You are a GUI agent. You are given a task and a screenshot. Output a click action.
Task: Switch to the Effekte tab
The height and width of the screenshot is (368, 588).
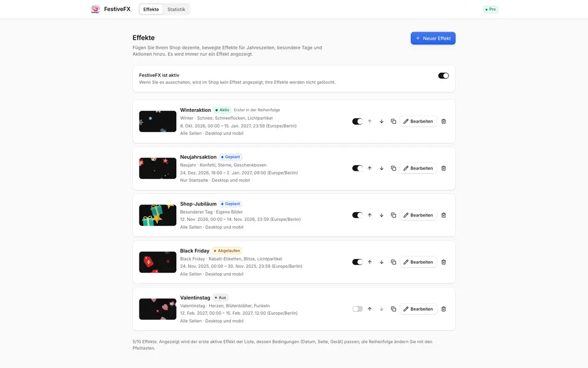(x=151, y=9)
